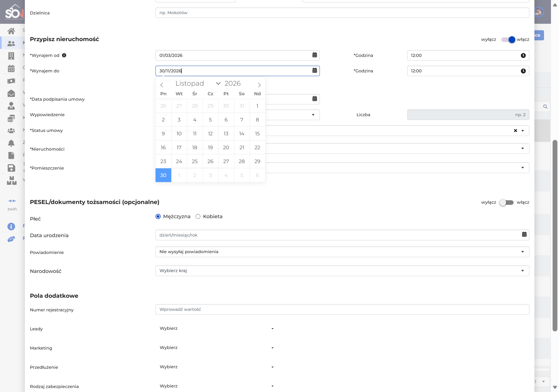Open the calendar icon in sidebar
Image resolution: width=559 pixels, height=392 pixels.
click(x=11, y=68)
